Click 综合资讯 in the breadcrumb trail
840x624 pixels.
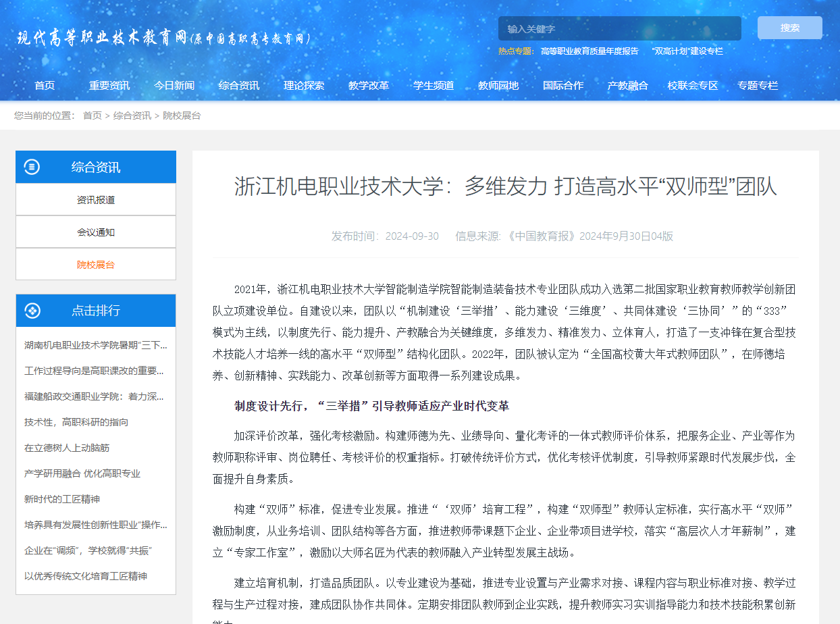tap(132, 115)
